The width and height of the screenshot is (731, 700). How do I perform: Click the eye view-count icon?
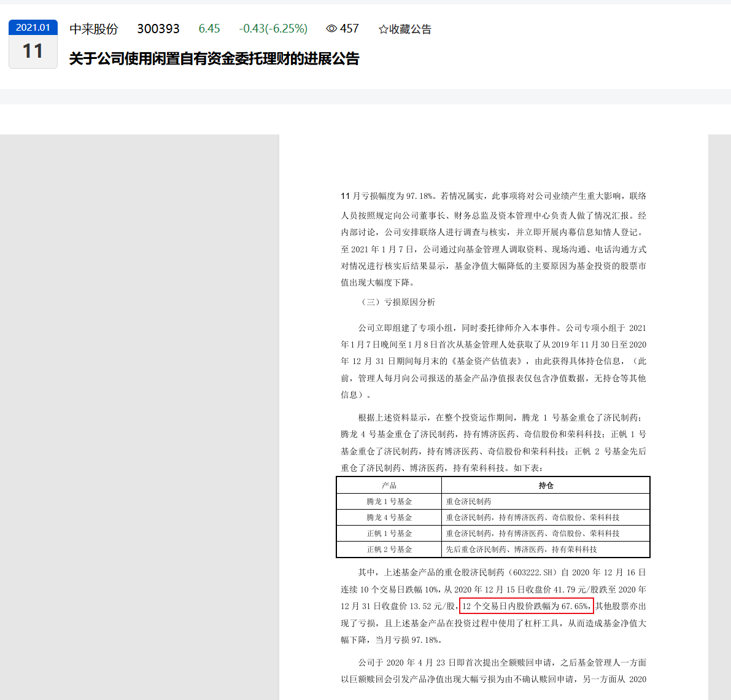(331, 28)
